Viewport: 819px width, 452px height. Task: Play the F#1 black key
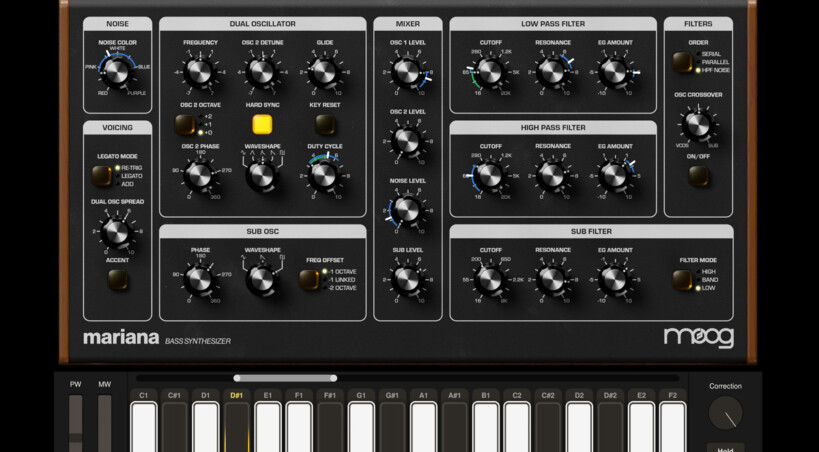pos(330,426)
